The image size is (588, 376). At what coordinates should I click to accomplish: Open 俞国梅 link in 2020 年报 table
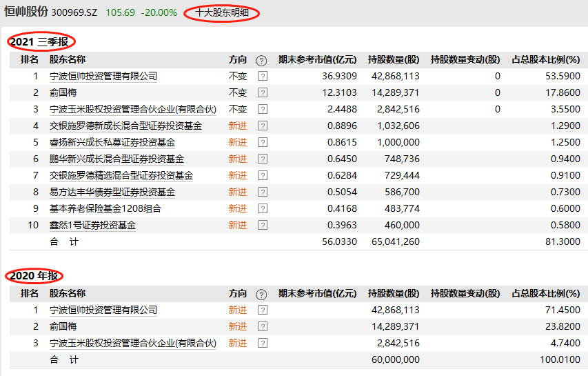[x=63, y=326]
